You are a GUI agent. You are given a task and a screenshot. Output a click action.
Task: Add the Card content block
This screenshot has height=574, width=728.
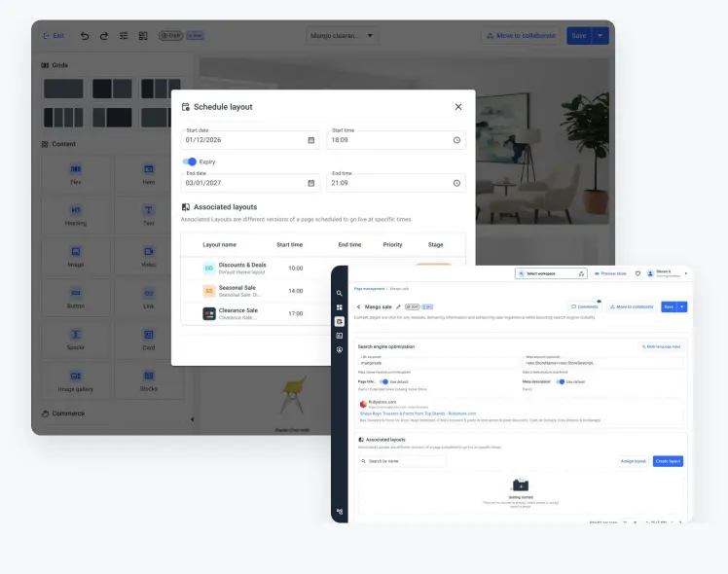click(149, 340)
